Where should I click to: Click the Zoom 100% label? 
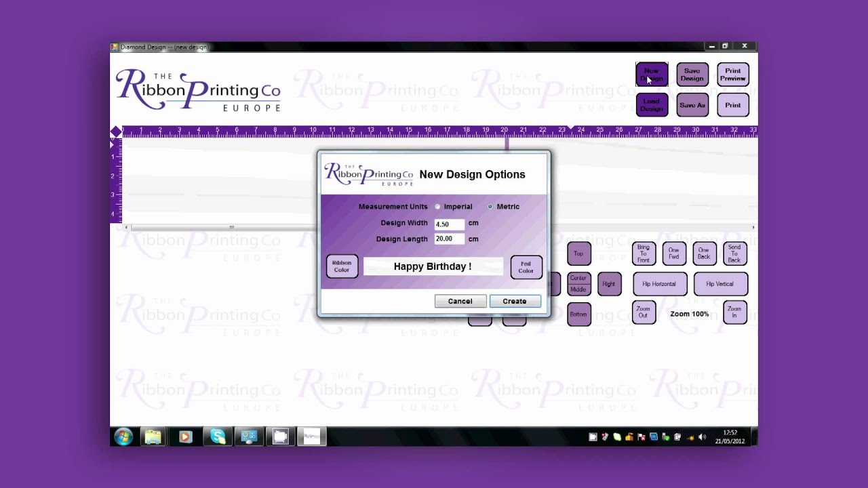point(690,314)
